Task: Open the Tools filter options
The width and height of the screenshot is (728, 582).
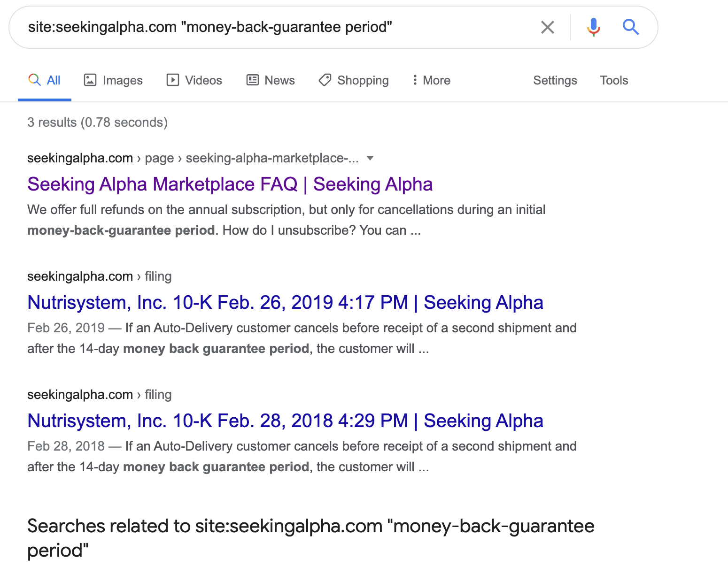Action: [x=613, y=80]
